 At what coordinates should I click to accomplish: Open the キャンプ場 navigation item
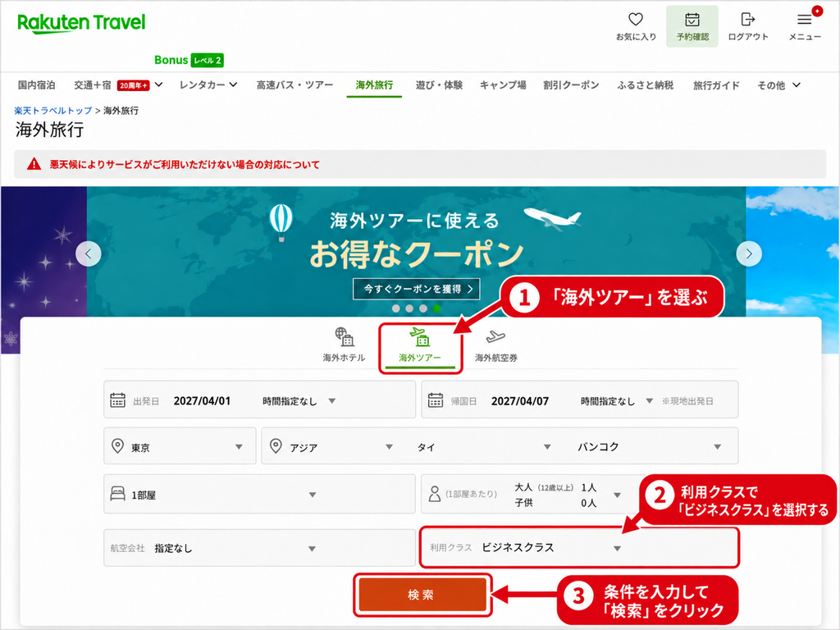(x=503, y=85)
